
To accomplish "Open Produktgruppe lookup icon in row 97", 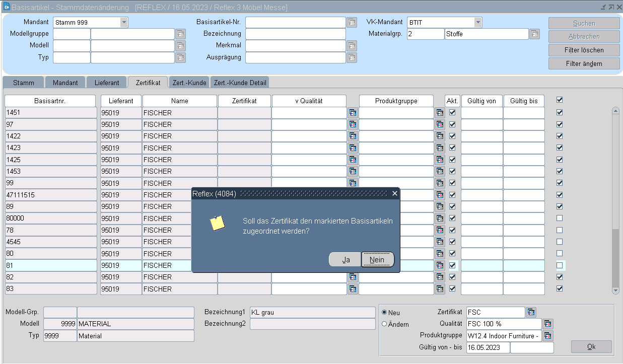I will tap(440, 124).
